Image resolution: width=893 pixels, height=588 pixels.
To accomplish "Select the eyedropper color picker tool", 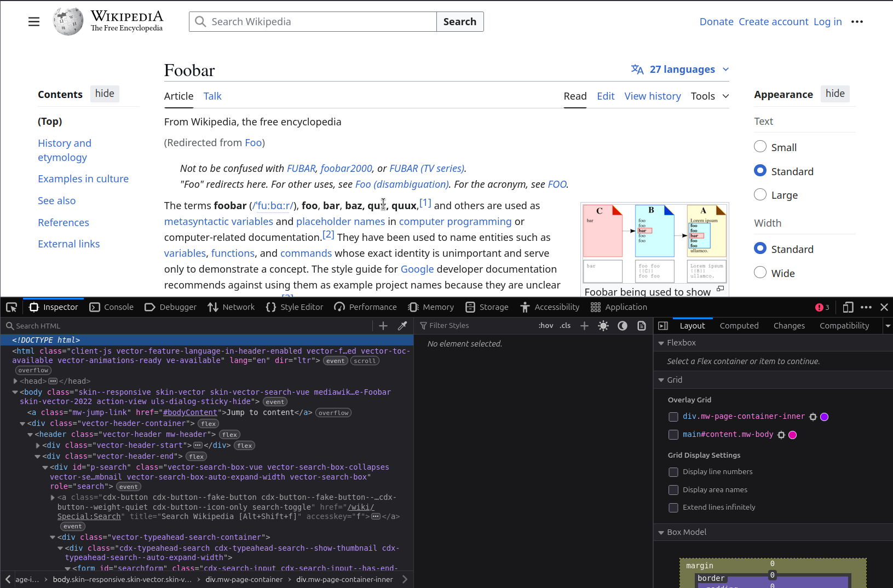I will [x=402, y=326].
